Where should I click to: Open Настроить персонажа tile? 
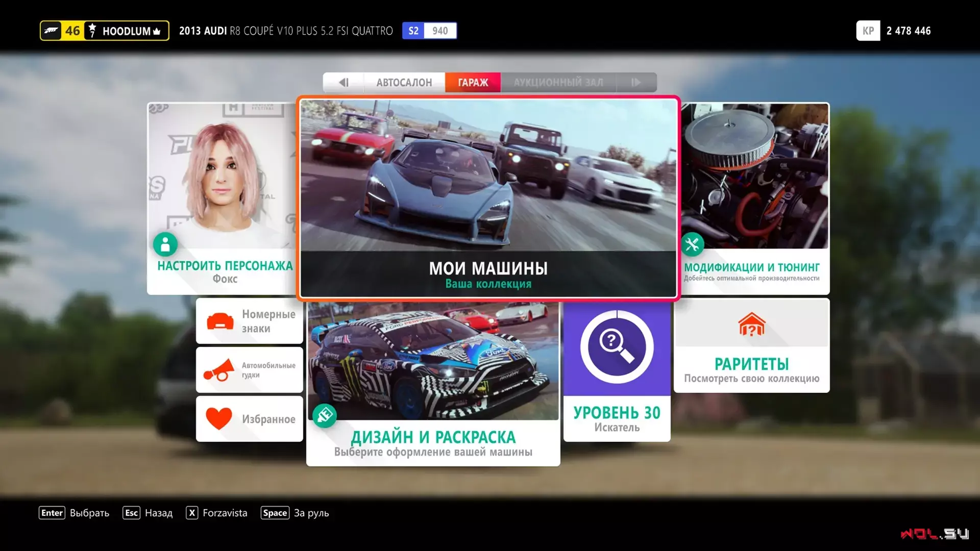(222, 198)
